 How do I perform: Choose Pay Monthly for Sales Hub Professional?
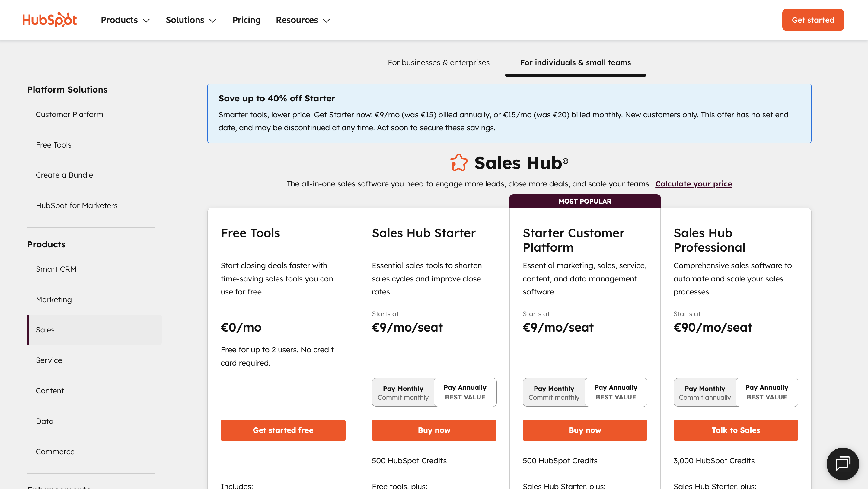pos(705,392)
